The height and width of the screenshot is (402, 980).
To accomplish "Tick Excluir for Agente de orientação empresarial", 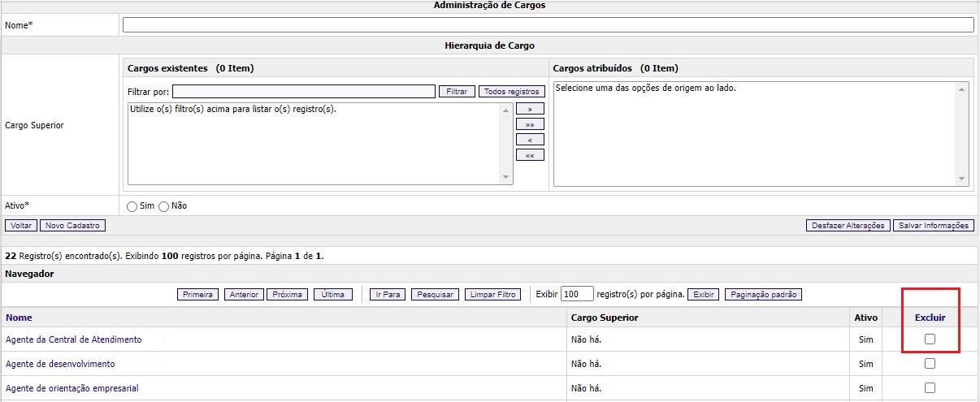I will (x=930, y=388).
